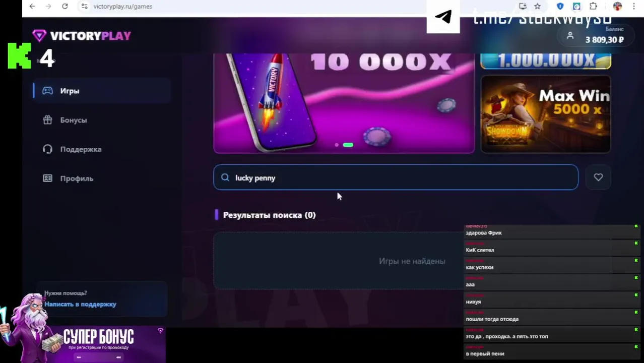Image resolution: width=644 pixels, height=363 pixels.
Task: Click the browser forward arrow
Action: pos(48,6)
